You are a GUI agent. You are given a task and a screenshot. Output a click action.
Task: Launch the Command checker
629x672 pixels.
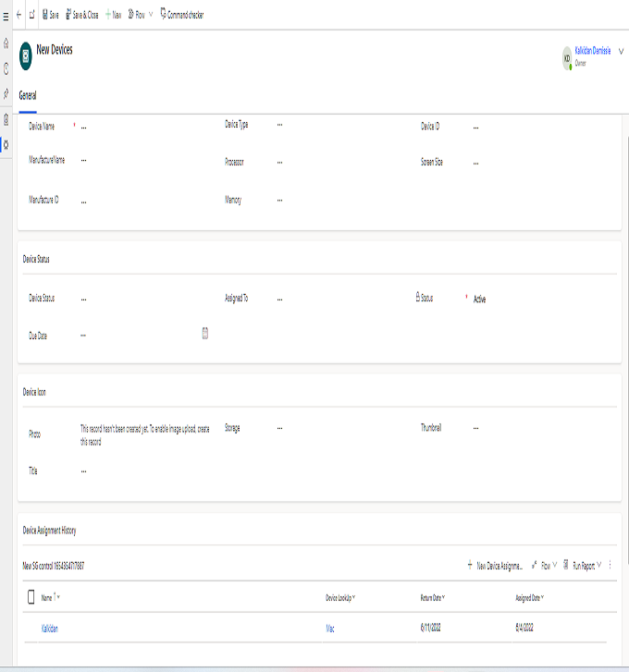point(182,15)
